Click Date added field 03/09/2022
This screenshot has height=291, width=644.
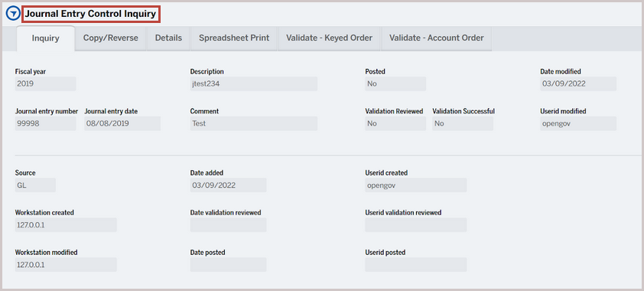[229, 185]
